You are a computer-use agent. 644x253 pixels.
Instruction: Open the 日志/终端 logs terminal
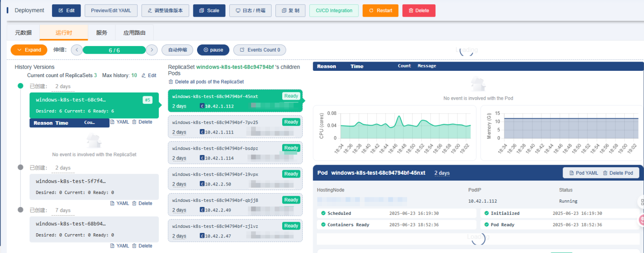click(250, 10)
